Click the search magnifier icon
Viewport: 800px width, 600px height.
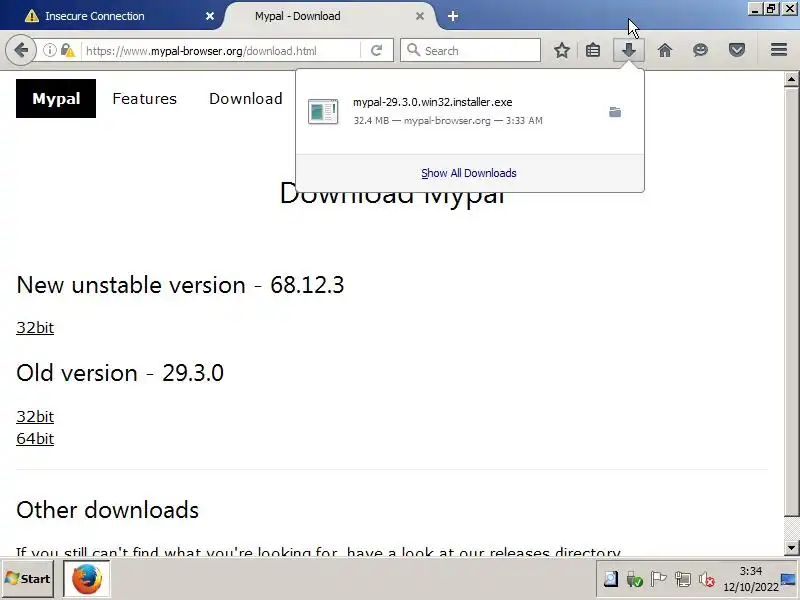pyautogui.click(x=413, y=50)
